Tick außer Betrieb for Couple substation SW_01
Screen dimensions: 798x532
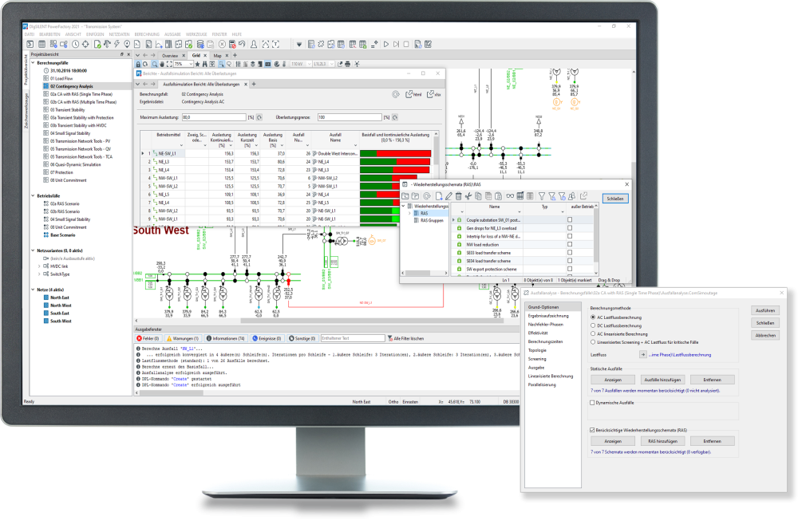click(x=570, y=219)
